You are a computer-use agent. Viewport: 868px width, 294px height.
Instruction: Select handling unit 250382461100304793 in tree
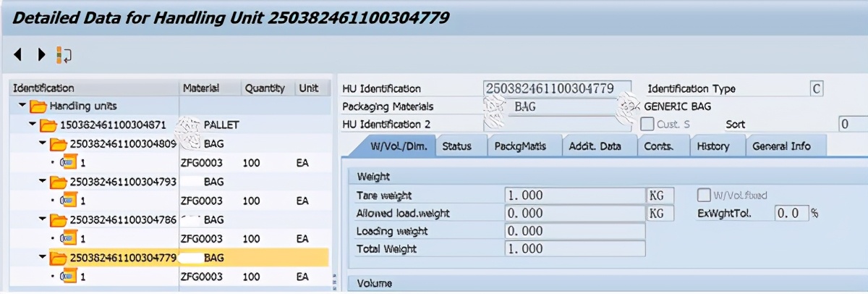pos(122,182)
